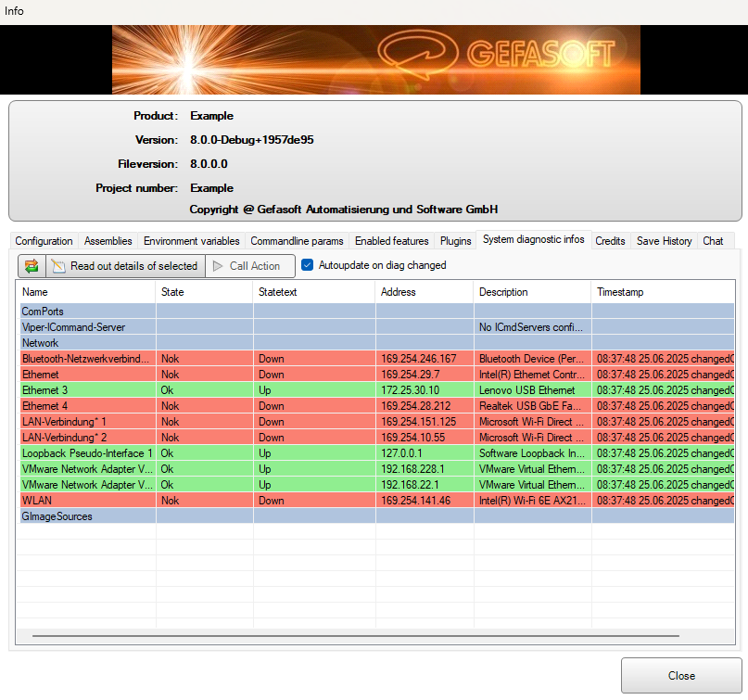
Task: Go to the Enabled features tab
Action: 392,241
